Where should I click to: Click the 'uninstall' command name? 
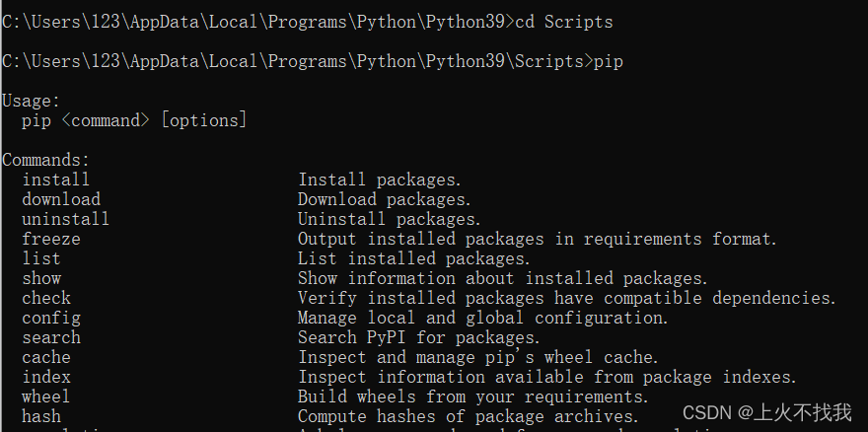point(66,219)
